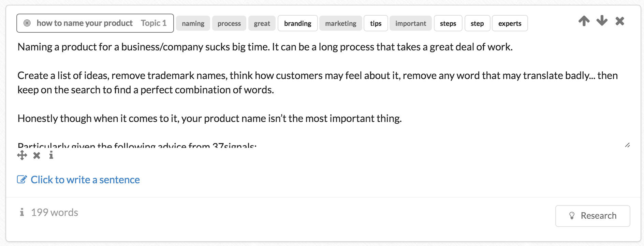Delete the paragraph with small X icon
Screen dimensions: 644x246
37,155
